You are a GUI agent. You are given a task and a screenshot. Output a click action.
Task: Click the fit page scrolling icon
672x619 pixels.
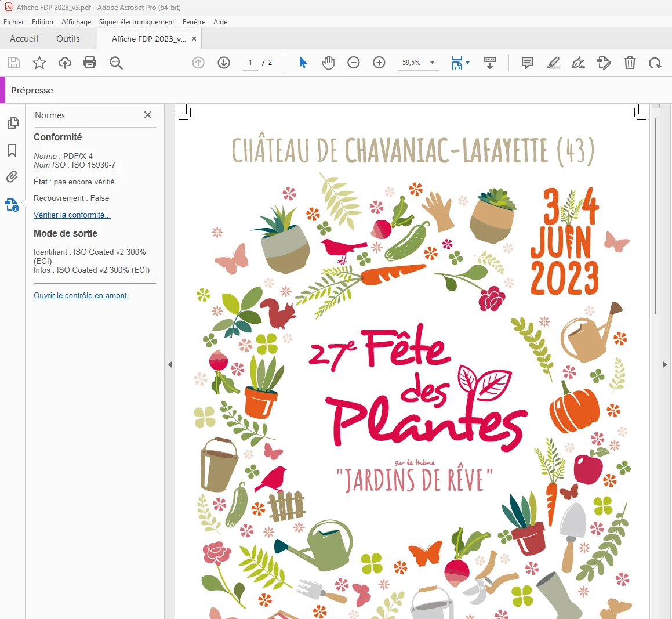click(457, 63)
